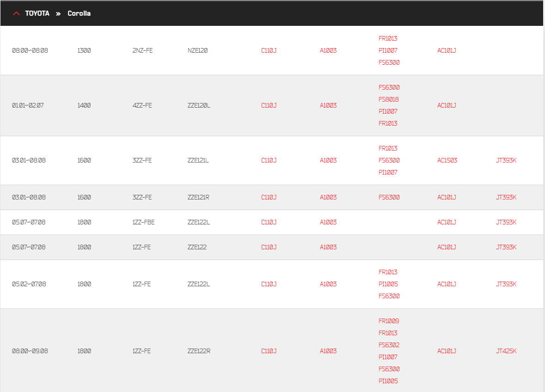The image size is (545, 392).
Task: Open AC101J link in NZE120 row
Action: click(x=447, y=50)
